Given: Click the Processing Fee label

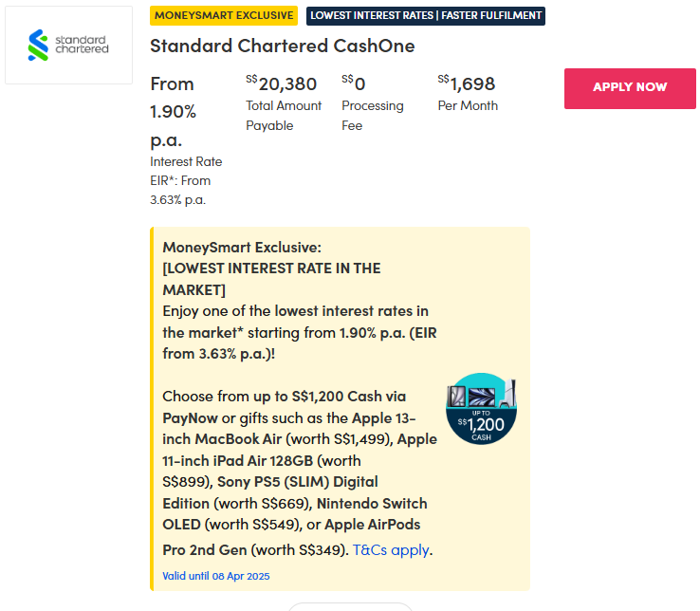Looking at the screenshot, I should click(372, 115).
